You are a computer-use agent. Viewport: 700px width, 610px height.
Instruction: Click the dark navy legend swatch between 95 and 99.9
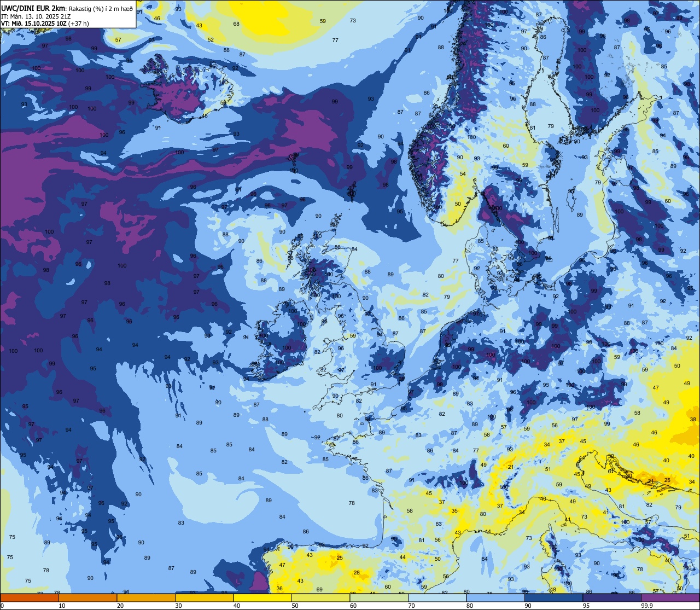click(612, 597)
